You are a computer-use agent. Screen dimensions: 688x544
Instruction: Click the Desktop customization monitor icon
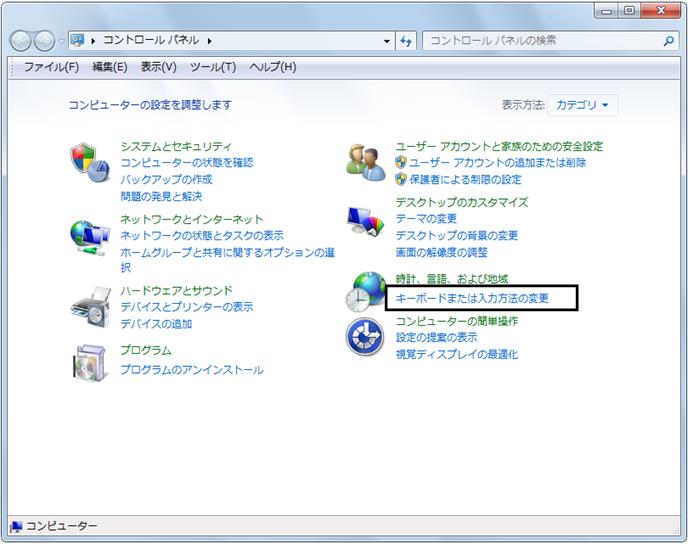point(365,221)
